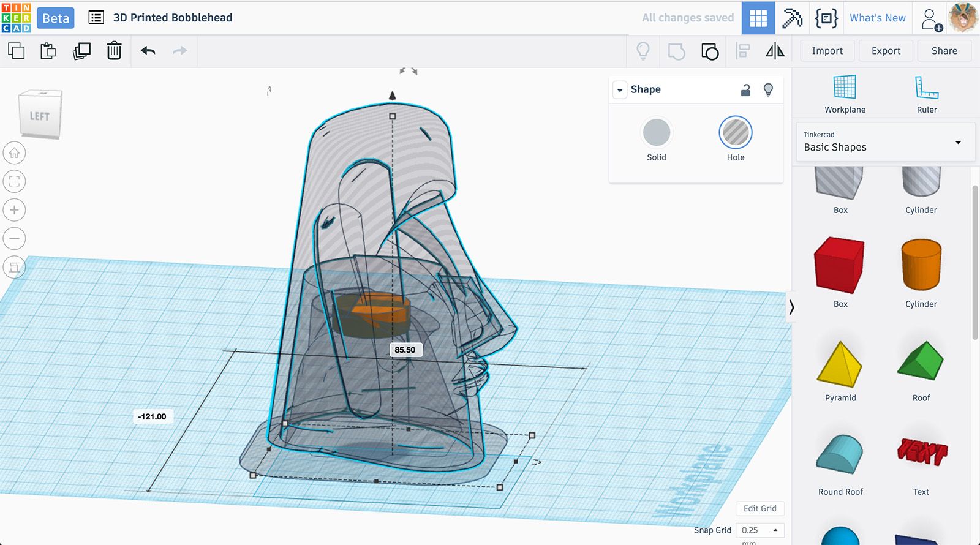The width and height of the screenshot is (980, 545).
Task: Open the Blocks pickaxe mode
Action: pos(792,18)
